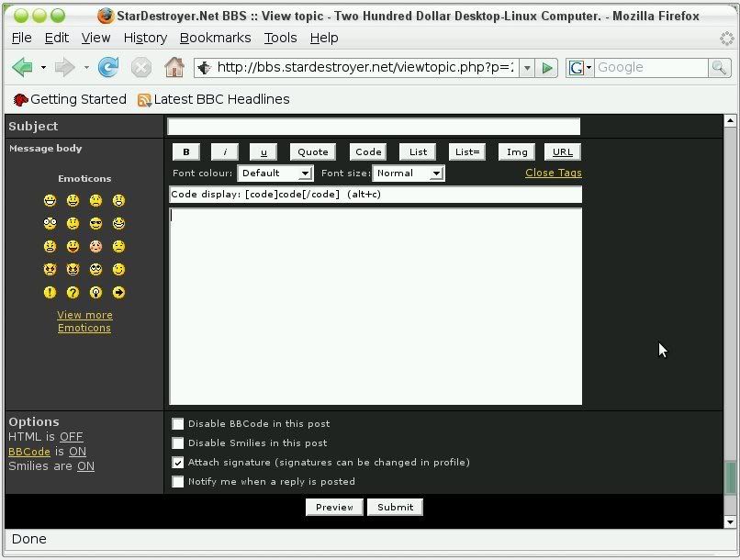Click inside the message body text area
This screenshot has width=740, height=560.
click(376, 307)
